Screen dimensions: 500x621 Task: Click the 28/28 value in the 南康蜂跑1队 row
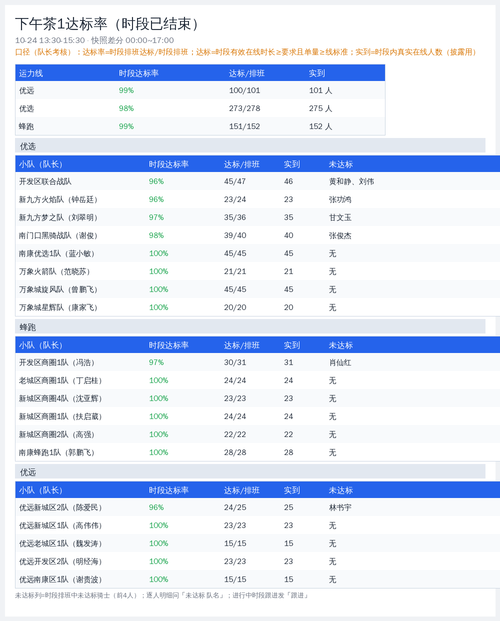click(x=235, y=452)
